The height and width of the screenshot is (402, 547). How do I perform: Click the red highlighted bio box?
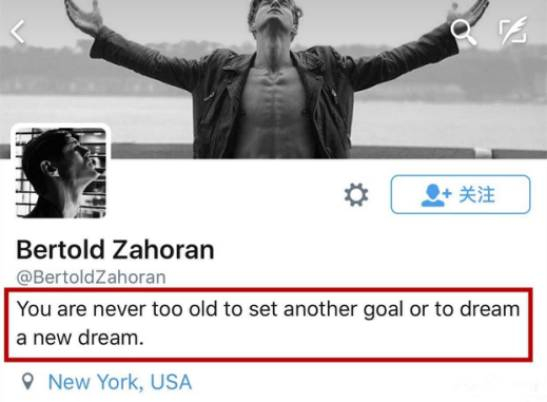[268, 324]
